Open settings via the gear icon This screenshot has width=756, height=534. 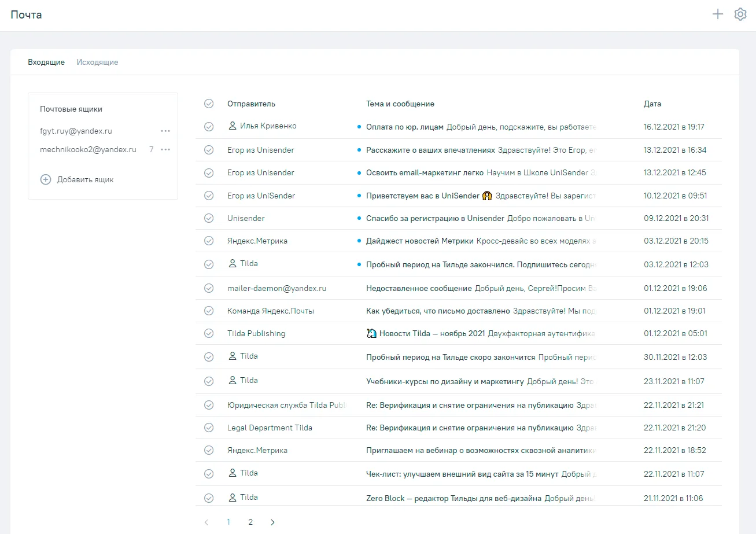(x=740, y=14)
